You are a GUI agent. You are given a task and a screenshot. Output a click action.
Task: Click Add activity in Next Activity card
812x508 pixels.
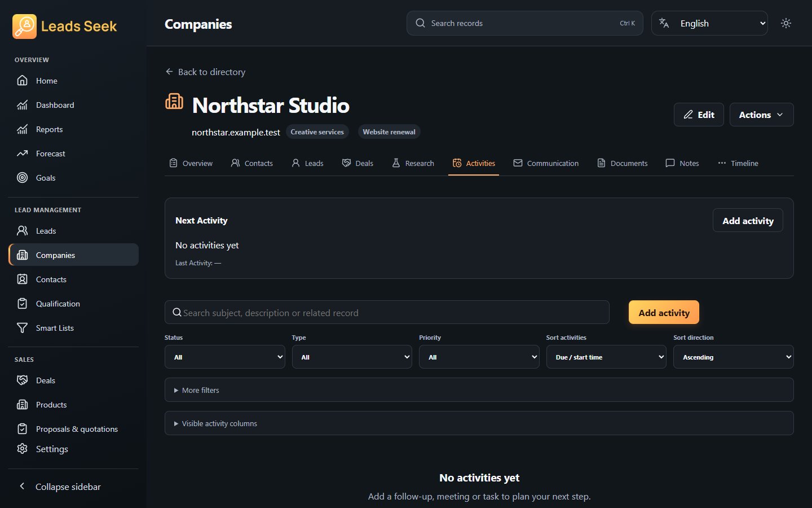click(x=748, y=221)
